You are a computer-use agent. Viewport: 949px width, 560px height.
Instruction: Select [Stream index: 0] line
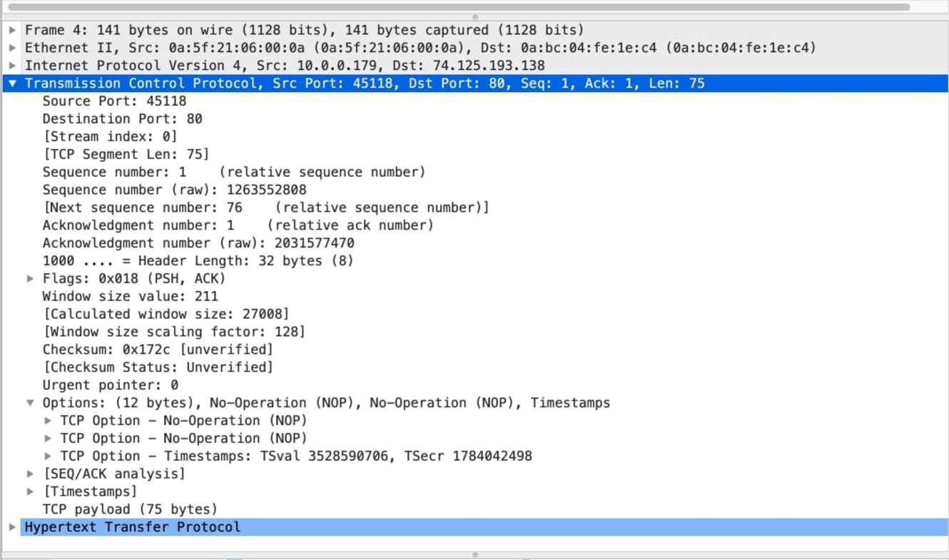(x=110, y=136)
